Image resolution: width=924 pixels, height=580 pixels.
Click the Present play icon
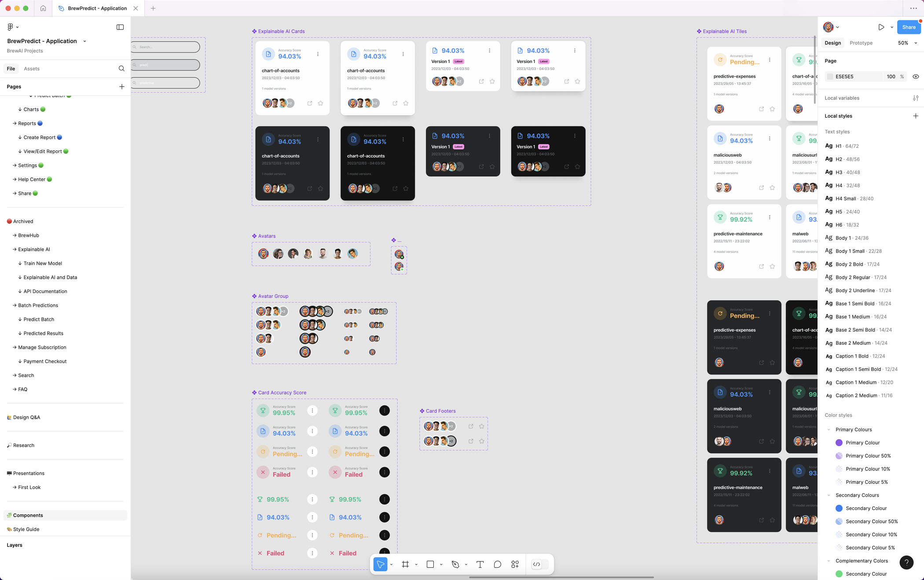(881, 27)
